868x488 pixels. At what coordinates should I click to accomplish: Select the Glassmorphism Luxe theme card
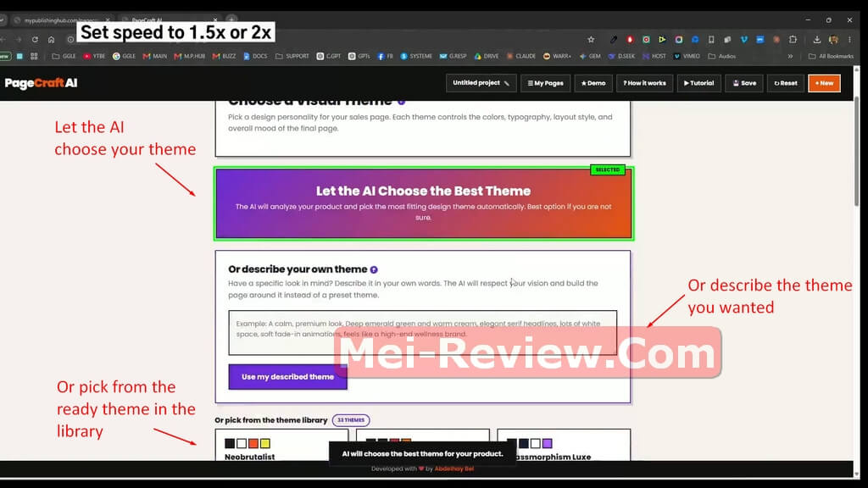pyautogui.click(x=564, y=446)
